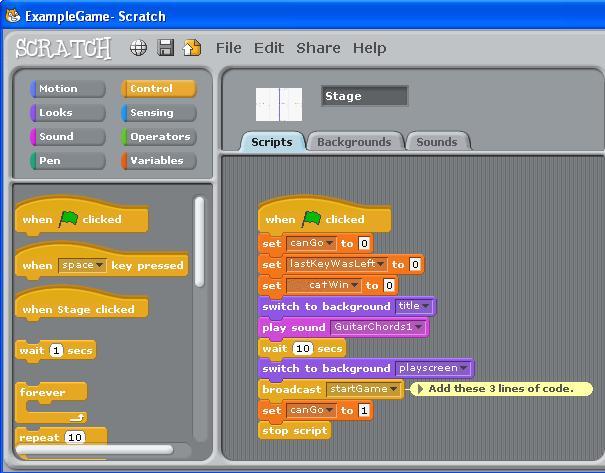Select the Control block category
The height and width of the screenshot is (473, 605).
coord(159,89)
